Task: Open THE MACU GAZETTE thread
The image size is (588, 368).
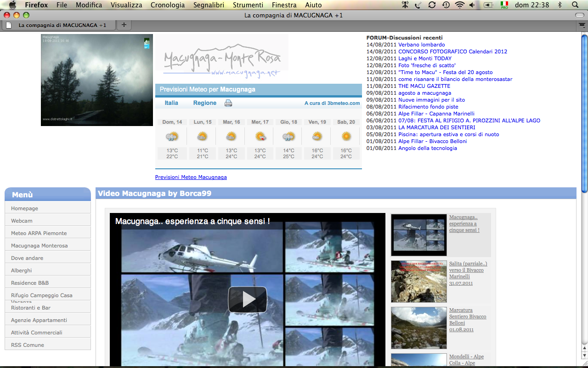Action: tap(424, 86)
